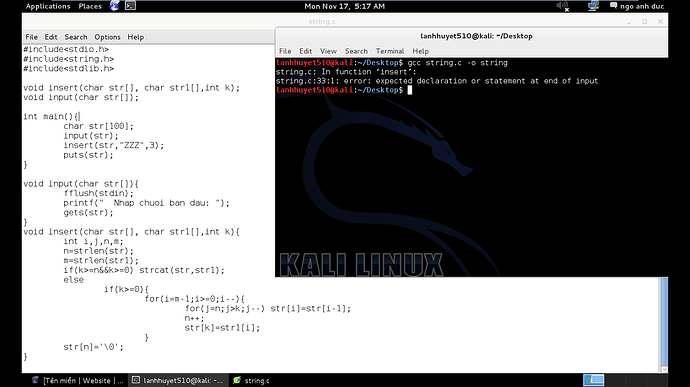Open Terminal menu in terminal window
This screenshot has width=690, height=387.
389,51
